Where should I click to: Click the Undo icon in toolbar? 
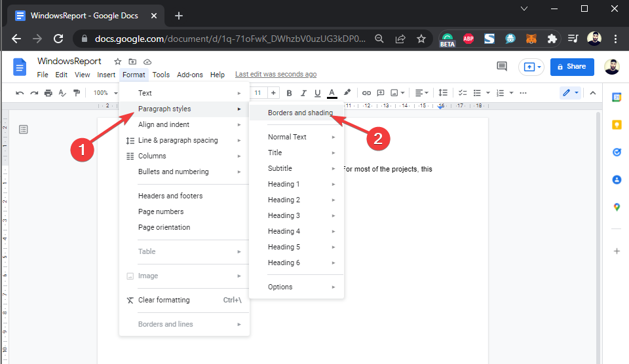(20, 93)
